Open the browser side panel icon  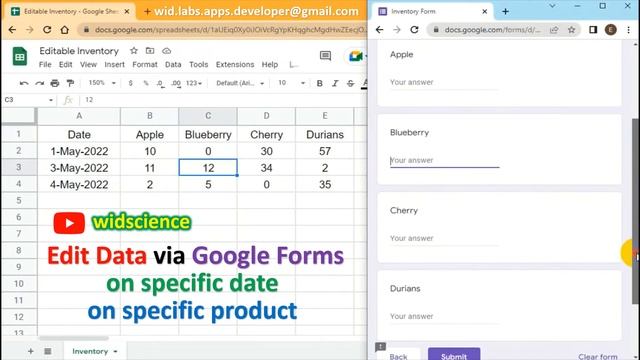tap(593, 30)
